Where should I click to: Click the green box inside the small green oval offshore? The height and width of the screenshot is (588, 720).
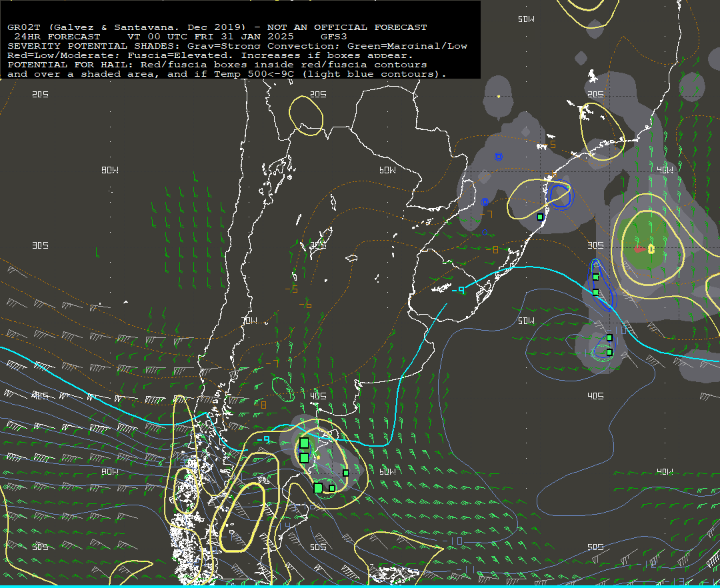coord(609,352)
